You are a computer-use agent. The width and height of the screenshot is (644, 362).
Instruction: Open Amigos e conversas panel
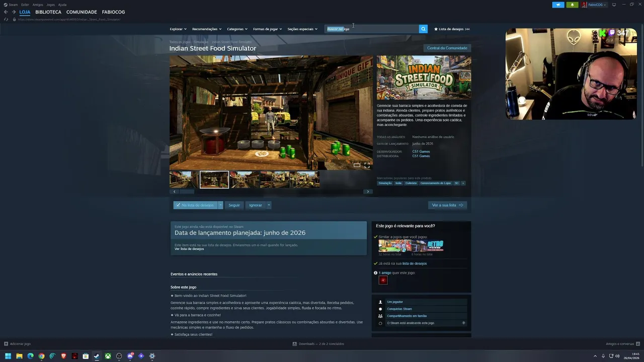[x=623, y=344]
